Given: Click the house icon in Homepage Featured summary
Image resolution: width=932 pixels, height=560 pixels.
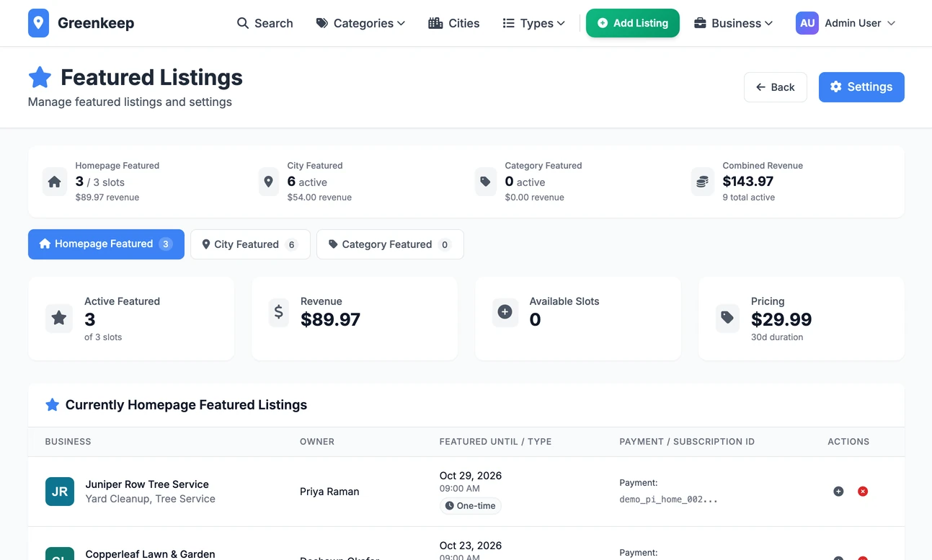Looking at the screenshot, I should point(55,182).
